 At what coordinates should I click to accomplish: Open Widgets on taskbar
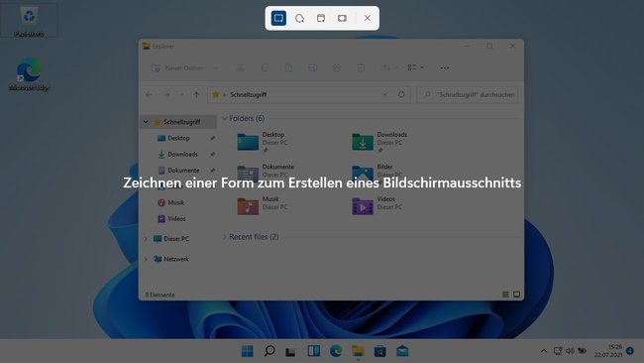click(314, 351)
